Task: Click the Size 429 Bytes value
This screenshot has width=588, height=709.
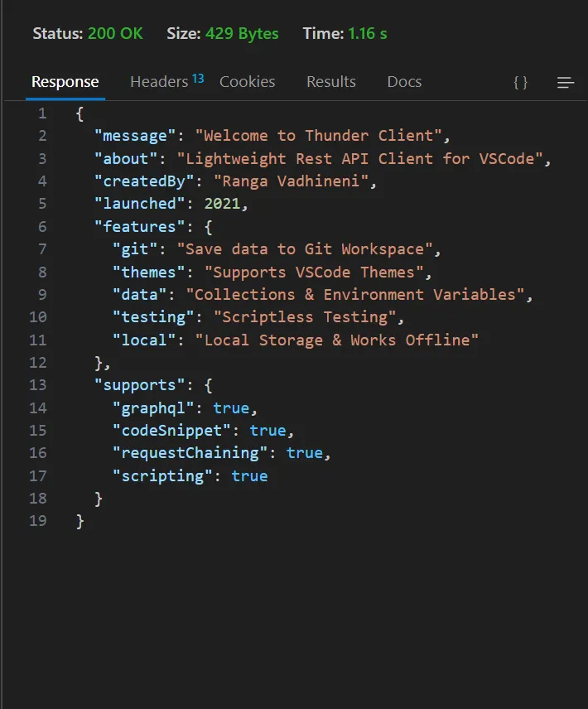Action: 242,33
